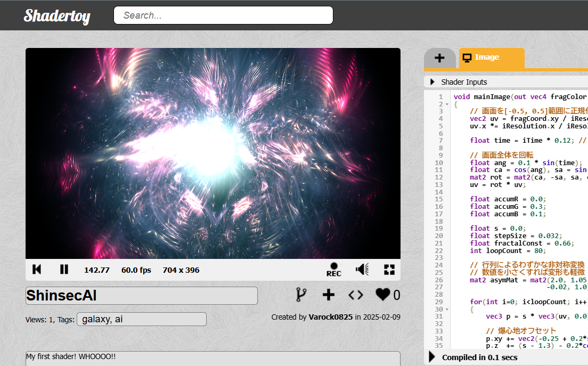This screenshot has height=366, width=588.
Task: Collapse the for loop fold at line 30
Action: [447, 309]
